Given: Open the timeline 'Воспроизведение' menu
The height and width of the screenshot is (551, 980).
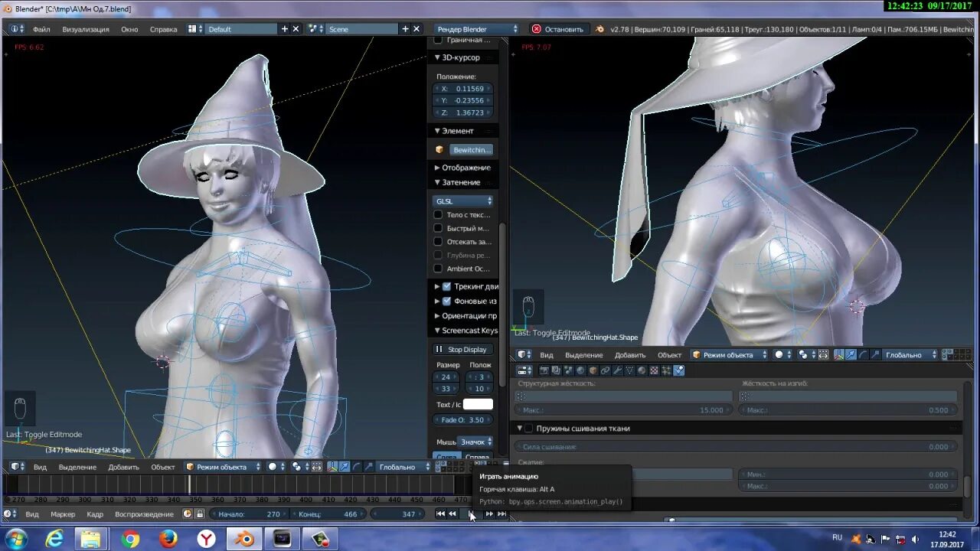Looking at the screenshot, I should [x=145, y=514].
